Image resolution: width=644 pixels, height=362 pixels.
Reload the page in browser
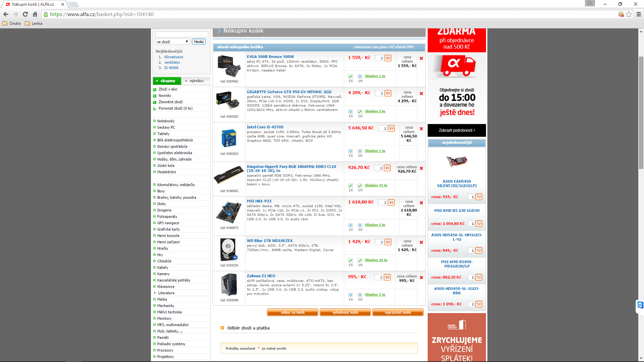[25, 14]
